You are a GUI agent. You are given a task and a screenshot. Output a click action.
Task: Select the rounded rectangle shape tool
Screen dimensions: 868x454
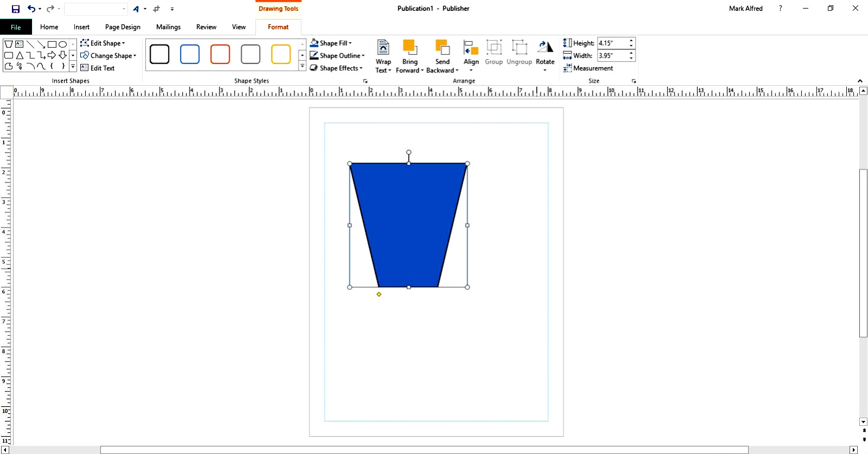[x=9, y=55]
